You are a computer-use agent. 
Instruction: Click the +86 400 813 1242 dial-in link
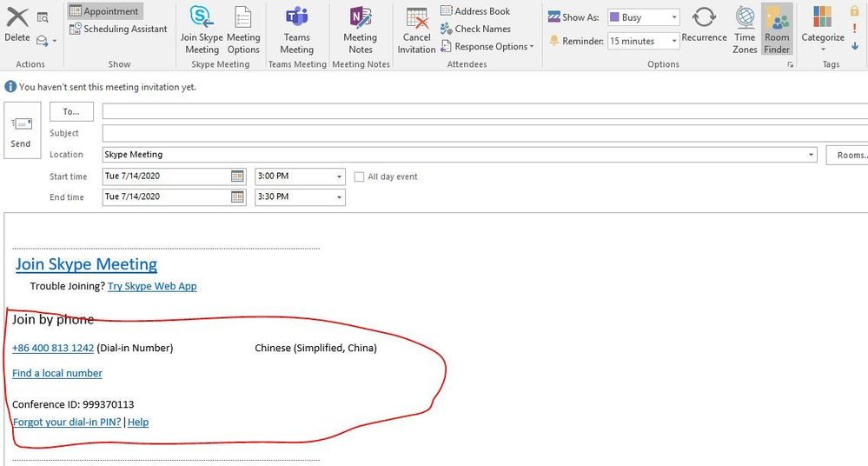(x=53, y=348)
